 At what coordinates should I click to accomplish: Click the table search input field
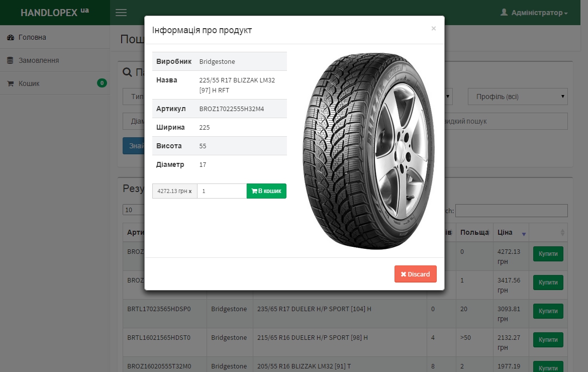511,211
